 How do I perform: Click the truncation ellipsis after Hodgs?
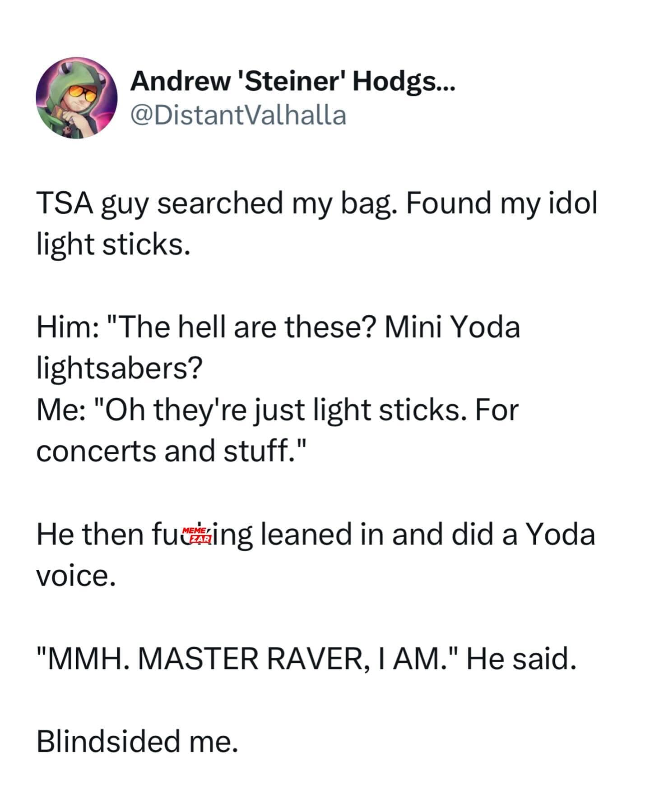446,86
